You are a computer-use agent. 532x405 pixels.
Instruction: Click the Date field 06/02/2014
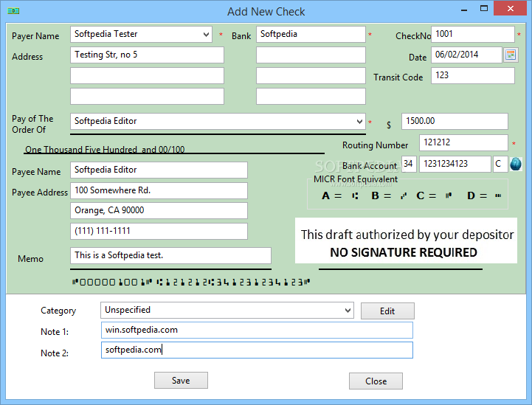(466, 55)
